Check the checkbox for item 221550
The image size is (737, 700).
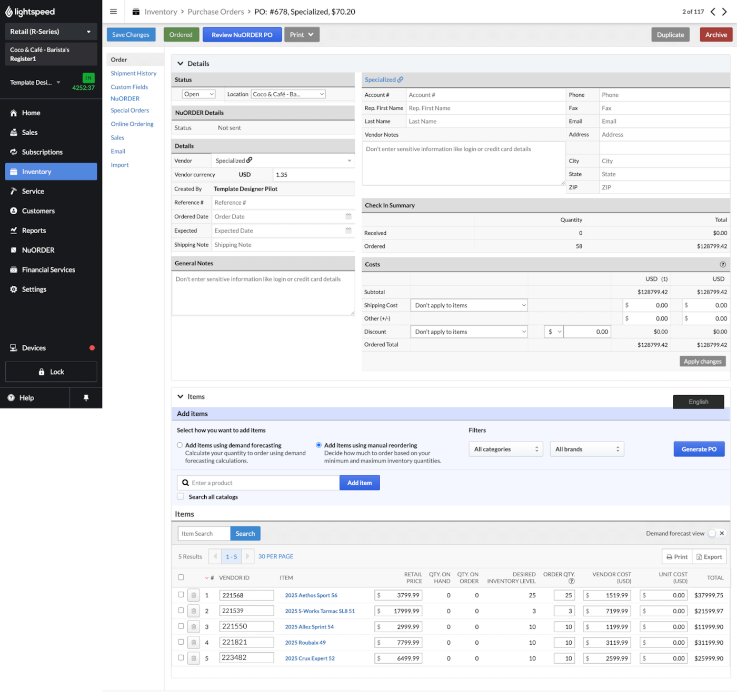click(x=181, y=626)
